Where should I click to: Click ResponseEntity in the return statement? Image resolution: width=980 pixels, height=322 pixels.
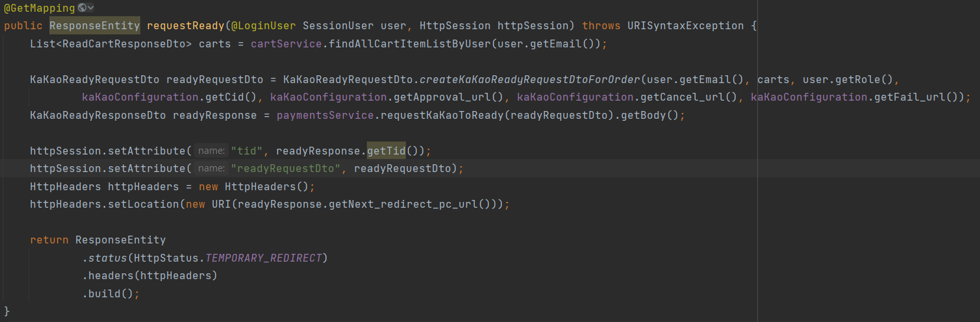pos(121,240)
